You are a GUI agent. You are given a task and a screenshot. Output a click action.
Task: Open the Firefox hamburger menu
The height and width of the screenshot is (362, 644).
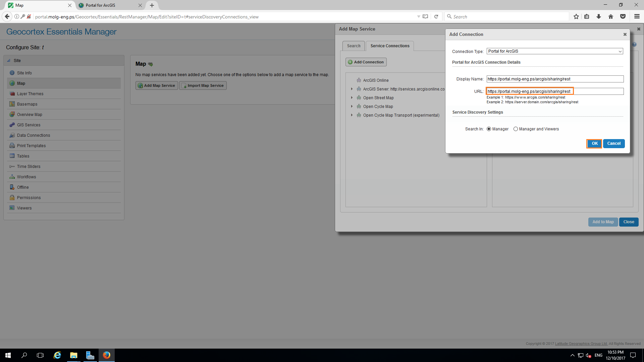coord(637,17)
